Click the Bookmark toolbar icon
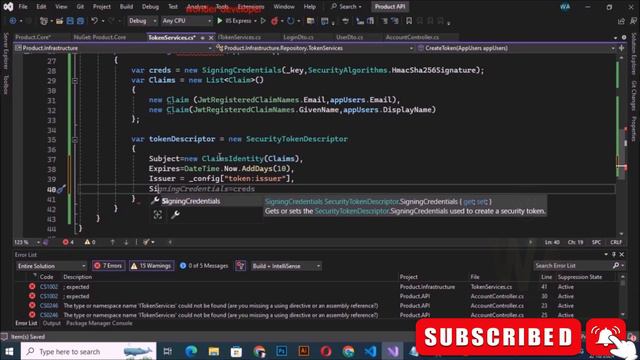 (409, 20)
